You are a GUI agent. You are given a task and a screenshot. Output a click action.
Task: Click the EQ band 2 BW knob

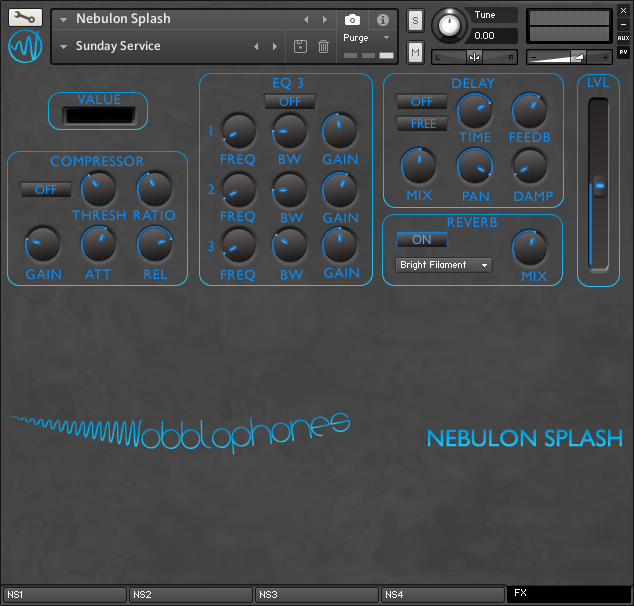(x=289, y=190)
